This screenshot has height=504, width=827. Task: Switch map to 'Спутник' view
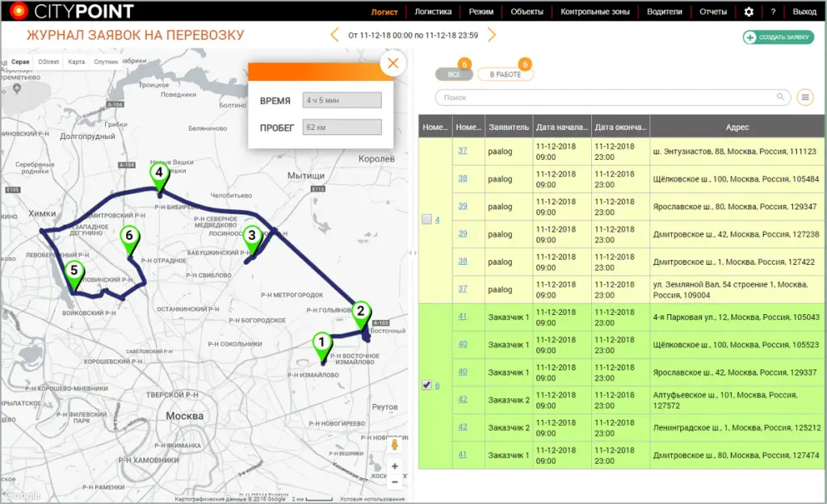tap(106, 61)
